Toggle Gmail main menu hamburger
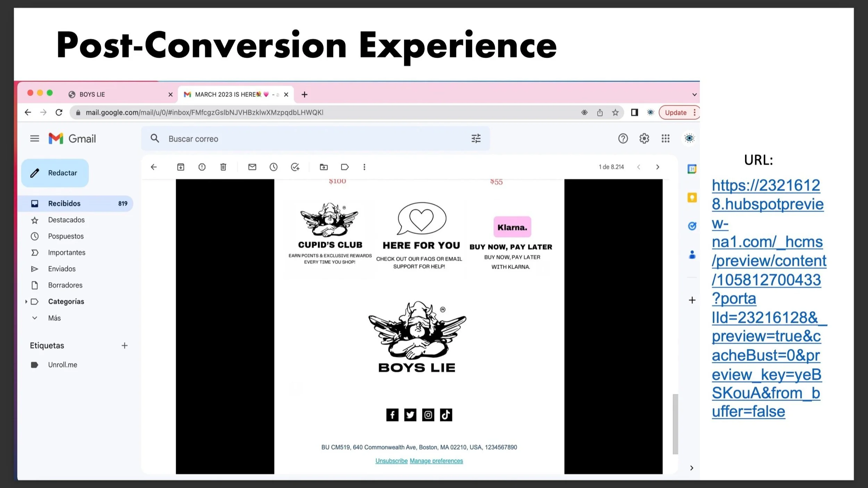Screen dimensions: 868x488 coord(34,138)
